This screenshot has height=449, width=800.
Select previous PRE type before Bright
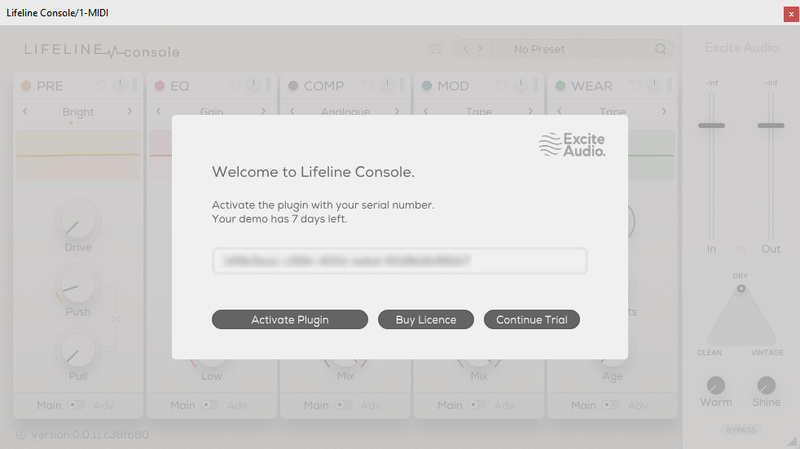[x=25, y=111]
